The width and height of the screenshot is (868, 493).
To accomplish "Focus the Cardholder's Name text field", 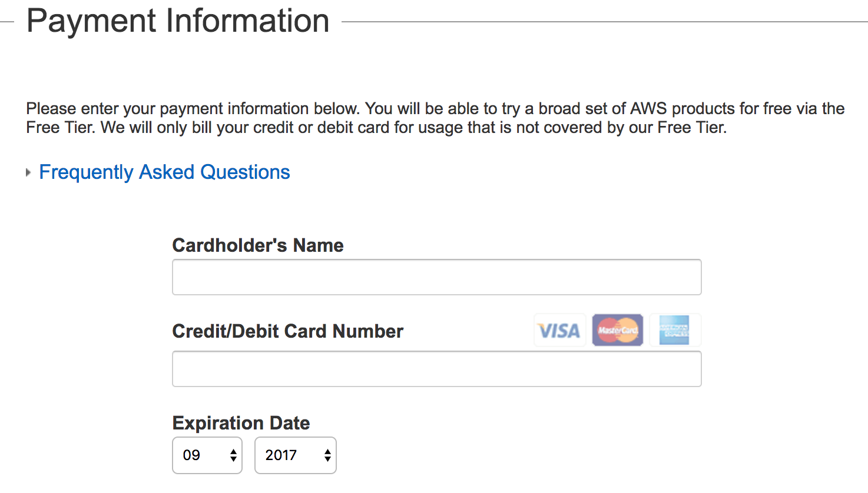I will click(x=436, y=277).
